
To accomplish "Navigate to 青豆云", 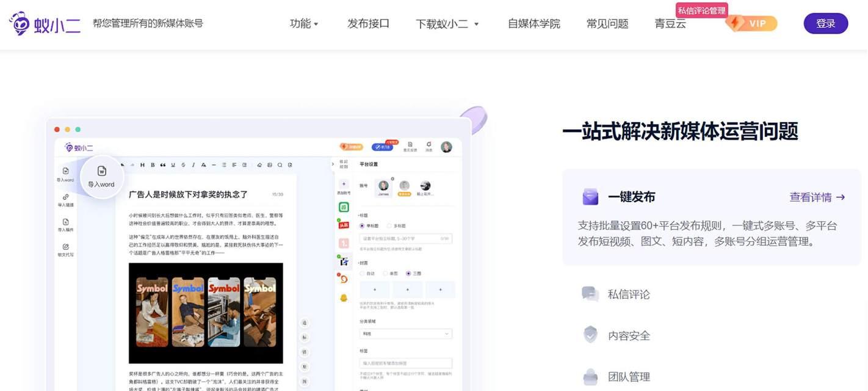I will (x=670, y=24).
